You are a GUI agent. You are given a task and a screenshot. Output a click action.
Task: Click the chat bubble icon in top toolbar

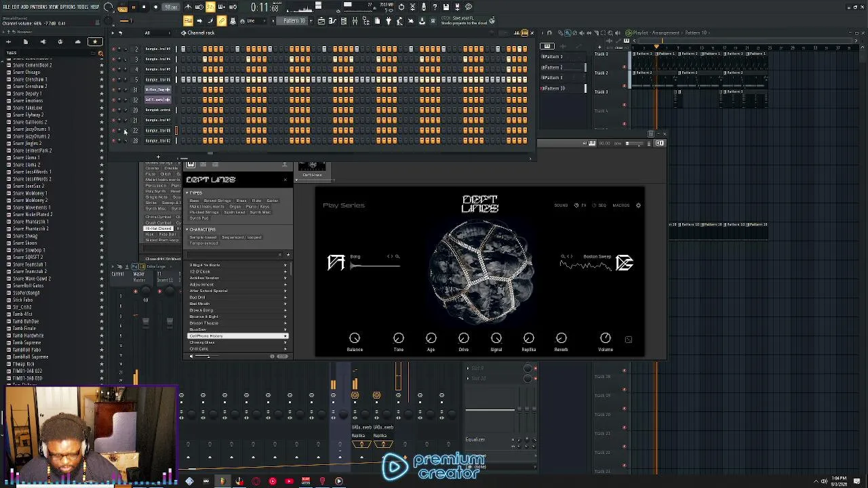click(469, 7)
